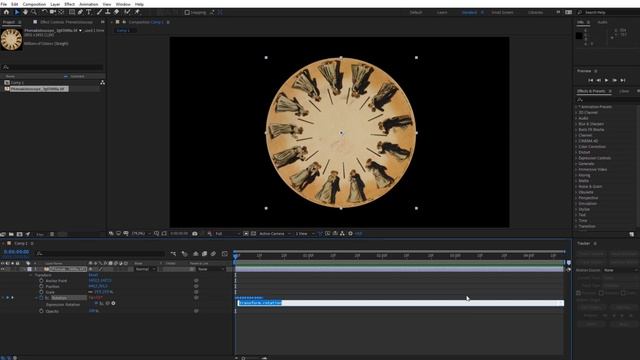
Task: Click the Home icon in the toolbar
Action: pos(6,12)
